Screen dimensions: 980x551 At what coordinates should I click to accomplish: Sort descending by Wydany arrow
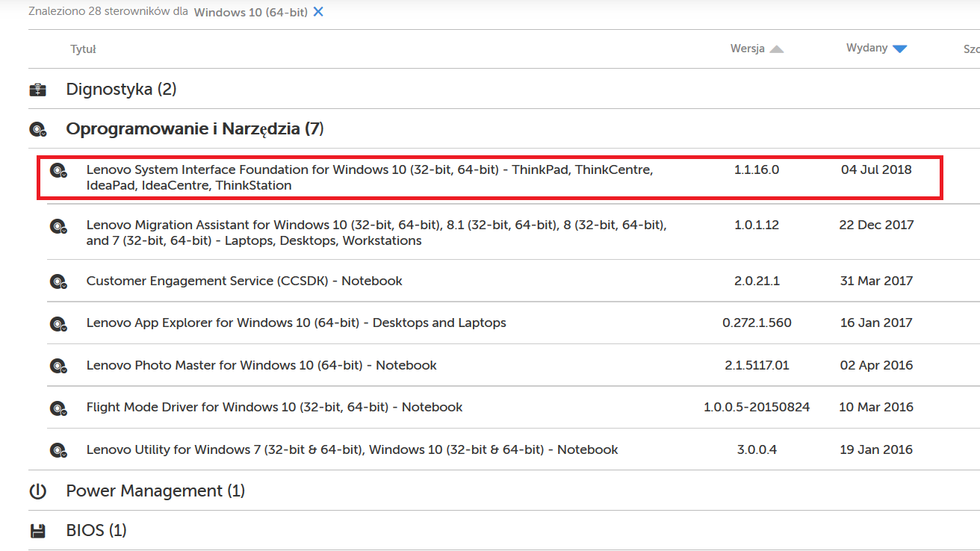899,49
